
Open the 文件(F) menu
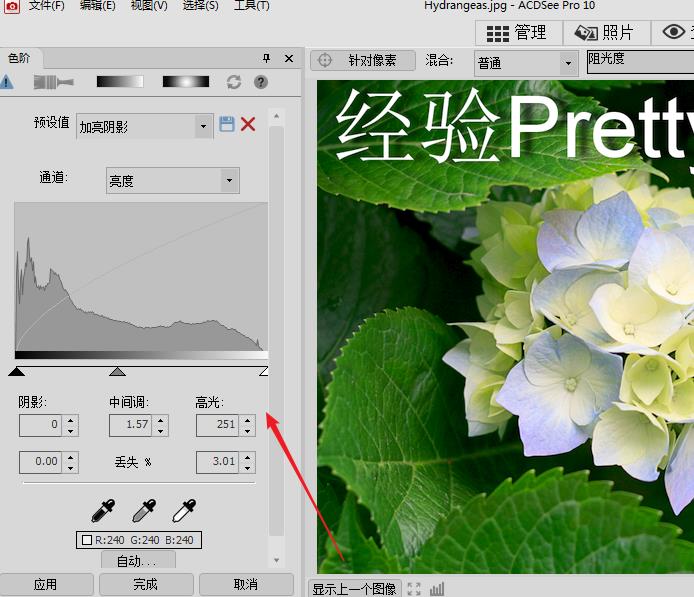(x=46, y=6)
